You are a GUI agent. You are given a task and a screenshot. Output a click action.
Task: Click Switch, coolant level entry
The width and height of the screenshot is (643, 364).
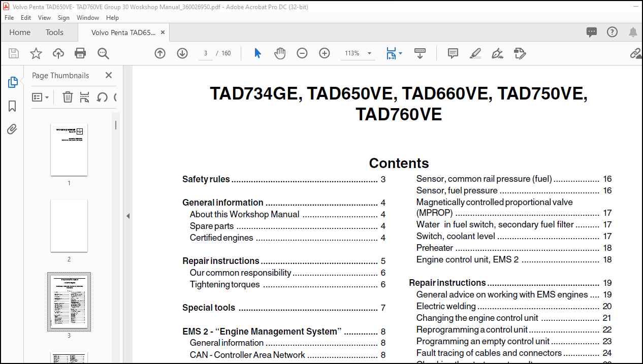tap(514, 236)
